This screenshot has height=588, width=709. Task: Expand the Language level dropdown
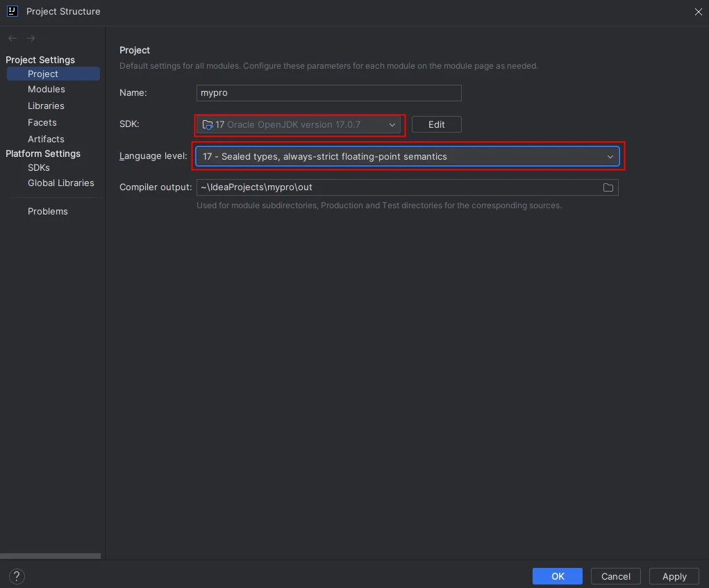tap(610, 157)
